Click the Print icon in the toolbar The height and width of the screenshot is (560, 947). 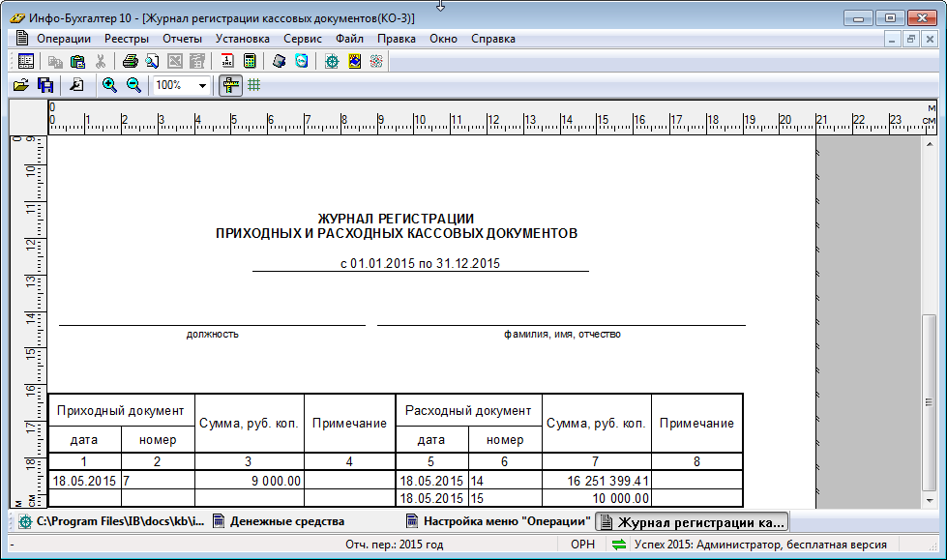click(130, 61)
